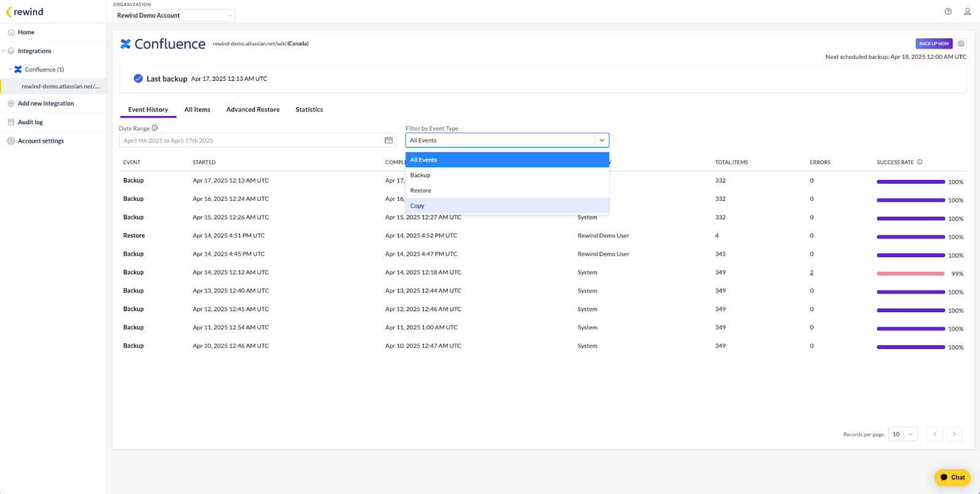
Task: Switch to the Statistics tab
Action: [x=309, y=110]
